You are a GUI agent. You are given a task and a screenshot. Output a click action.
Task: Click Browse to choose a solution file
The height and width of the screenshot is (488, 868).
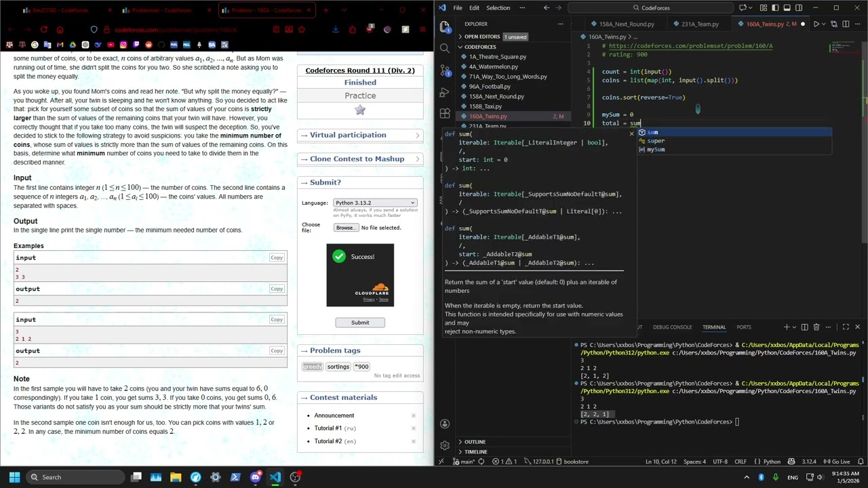tap(345, 228)
